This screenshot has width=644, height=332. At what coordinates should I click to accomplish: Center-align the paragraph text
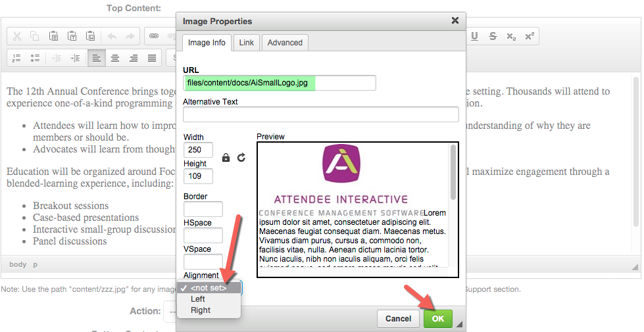coord(115,59)
